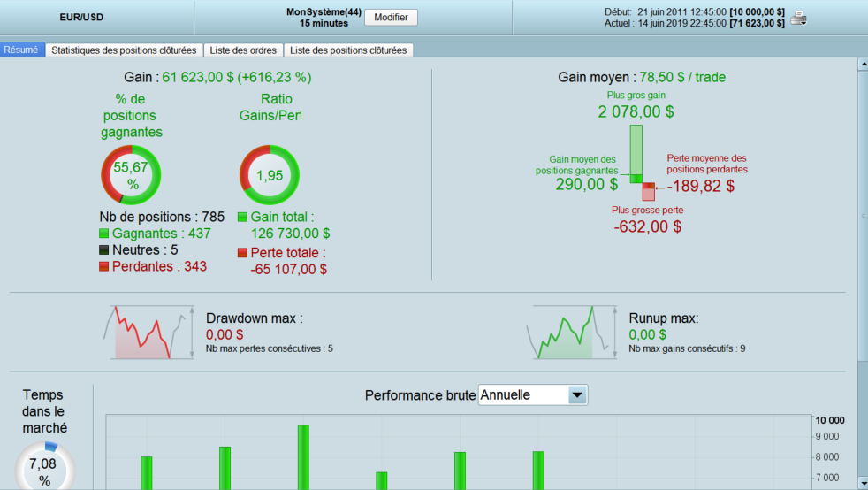
Task: Click the 290,00 $ average winning gain value
Action: pyautogui.click(x=587, y=184)
